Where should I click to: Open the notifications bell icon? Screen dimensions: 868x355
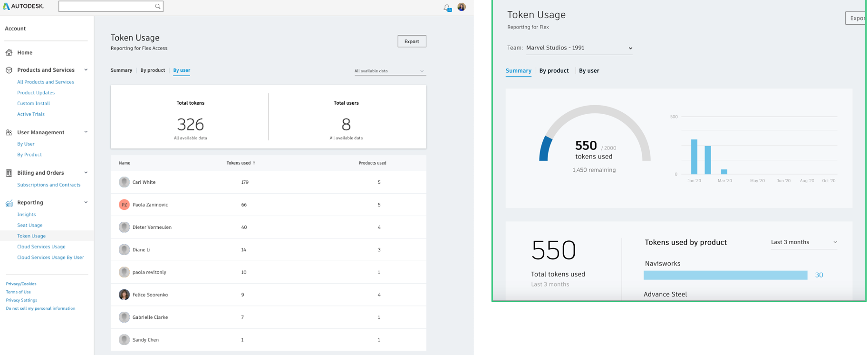[x=447, y=7]
